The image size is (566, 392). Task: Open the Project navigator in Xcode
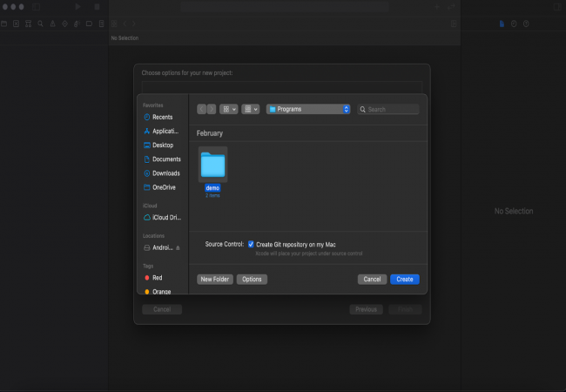tap(4, 24)
